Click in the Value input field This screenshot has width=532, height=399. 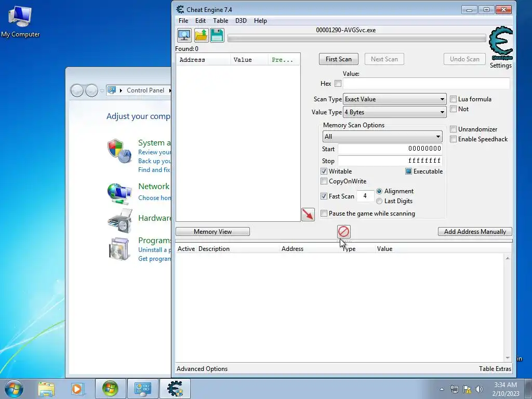[427, 84]
